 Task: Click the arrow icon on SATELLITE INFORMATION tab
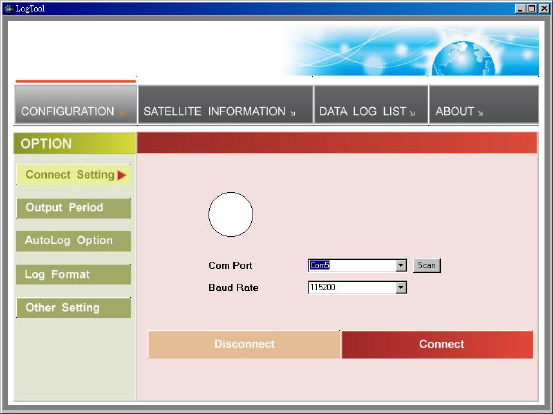[293, 113]
